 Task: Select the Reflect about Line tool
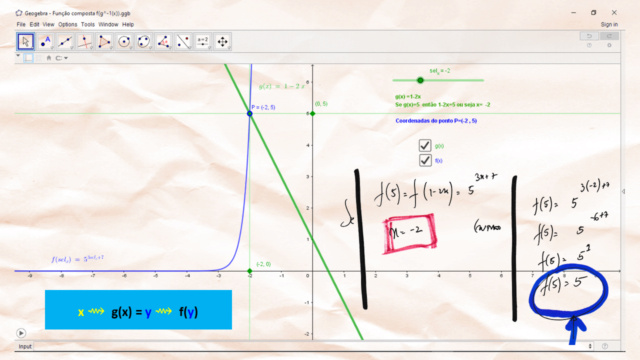tap(183, 42)
